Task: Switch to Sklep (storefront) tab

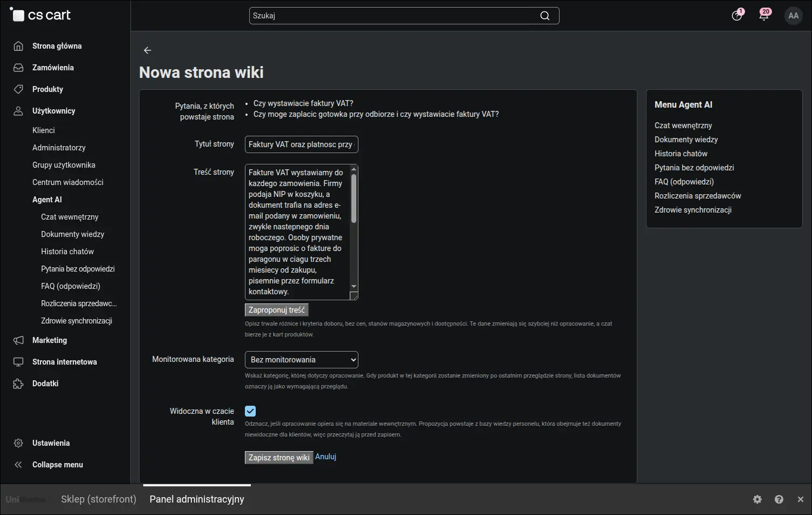Action: [x=98, y=499]
